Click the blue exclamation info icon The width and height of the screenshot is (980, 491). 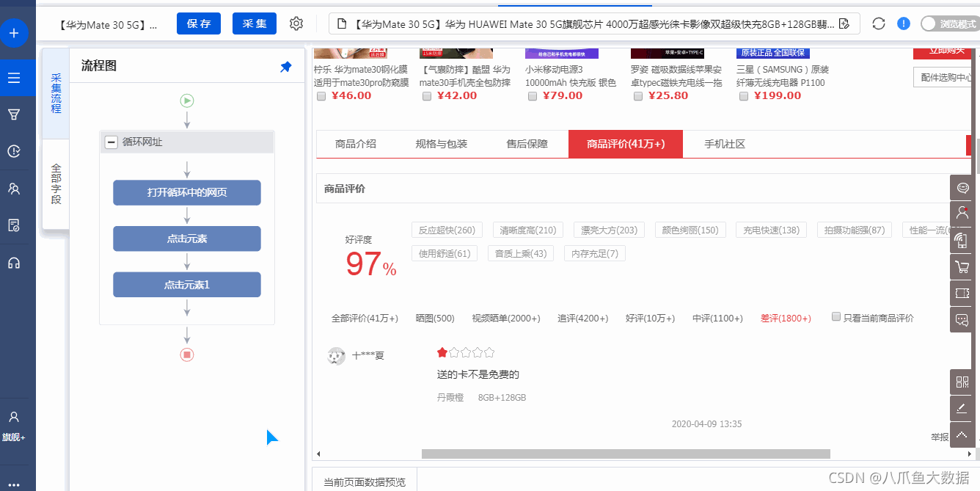pyautogui.click(x=904, y=23)
